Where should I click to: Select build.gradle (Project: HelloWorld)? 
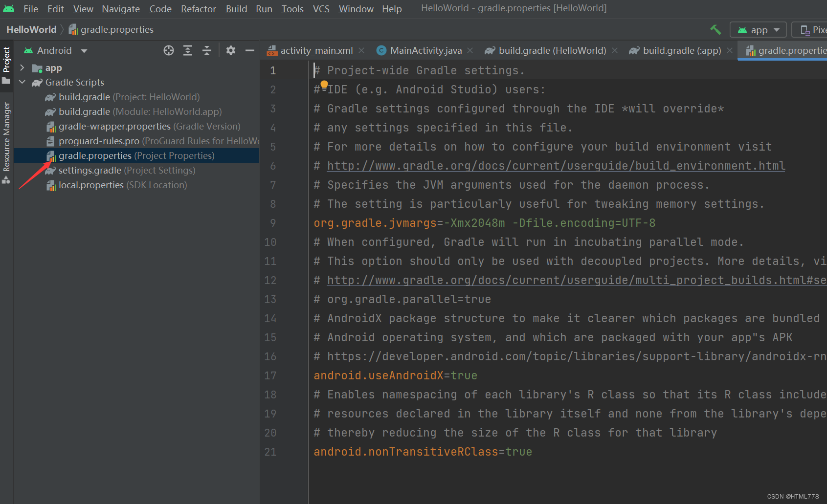(x=129, y=97)
